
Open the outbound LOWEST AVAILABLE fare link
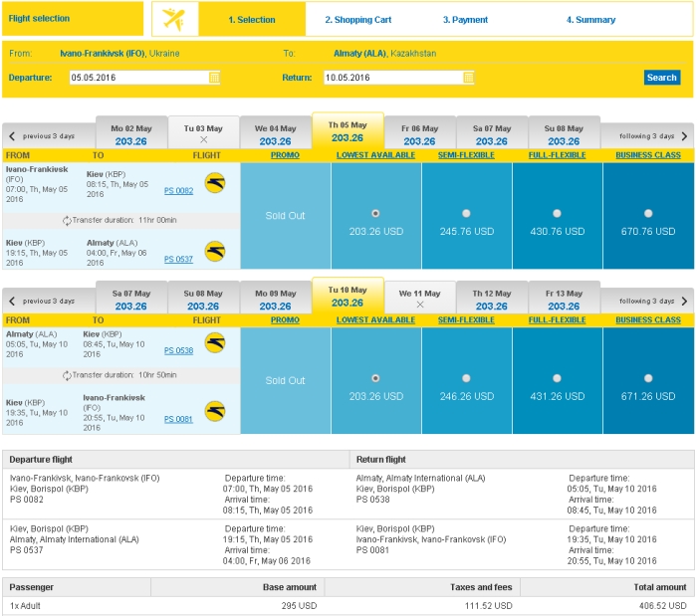tap(375, 155)
